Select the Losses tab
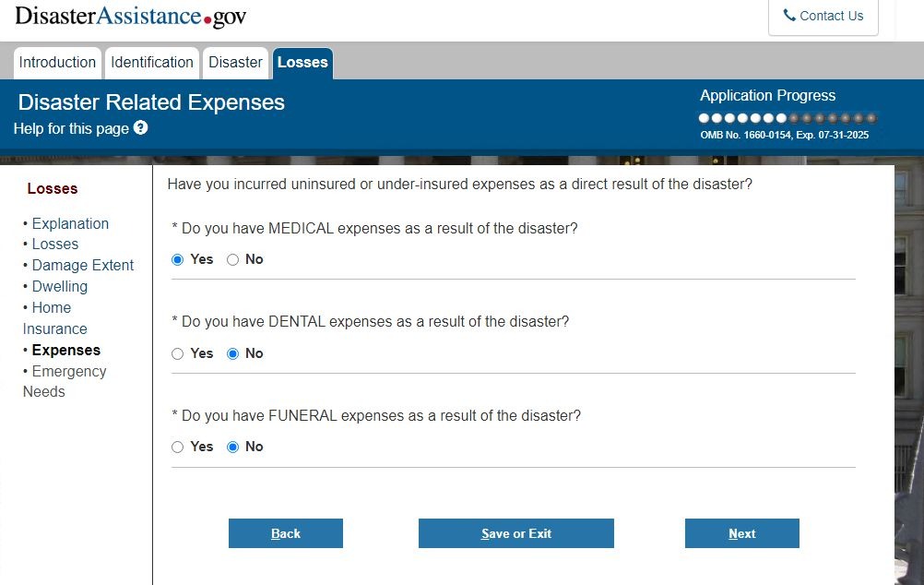The width and height of the screenshot is (924, 585). click(x=302, y=63)
